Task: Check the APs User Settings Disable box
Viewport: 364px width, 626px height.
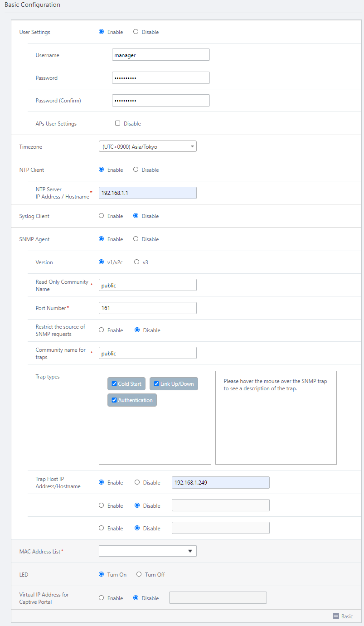Action: [118, 123]
